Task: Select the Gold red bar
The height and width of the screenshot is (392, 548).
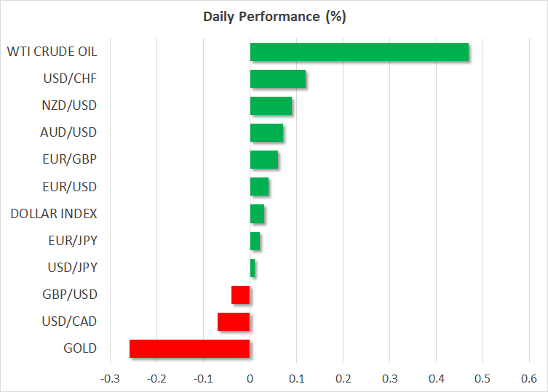Action: click(189, 348)
